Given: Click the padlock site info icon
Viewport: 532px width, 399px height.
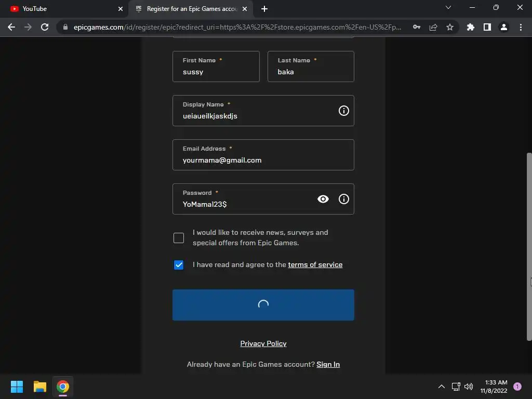Looking at the screenshot, I should point(65,27).
